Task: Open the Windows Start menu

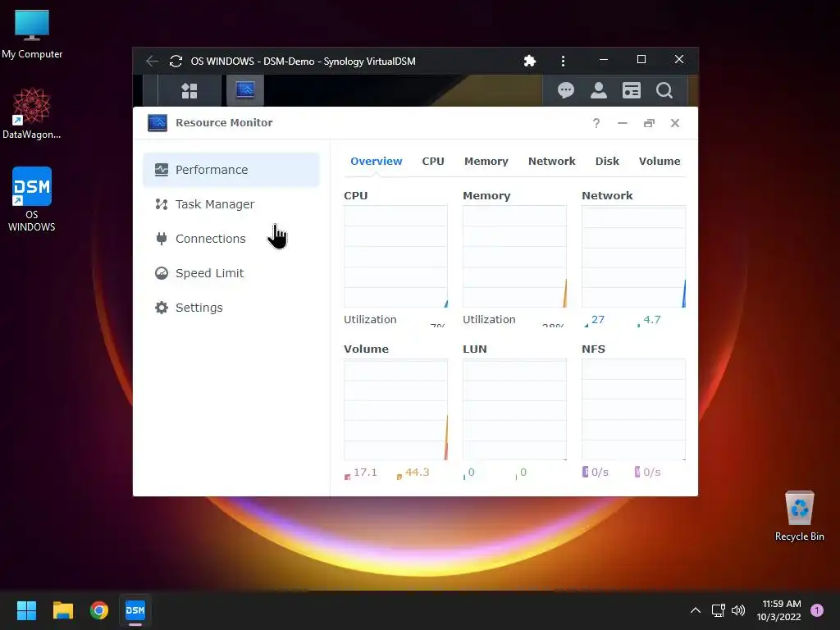Action: (26, 610)
